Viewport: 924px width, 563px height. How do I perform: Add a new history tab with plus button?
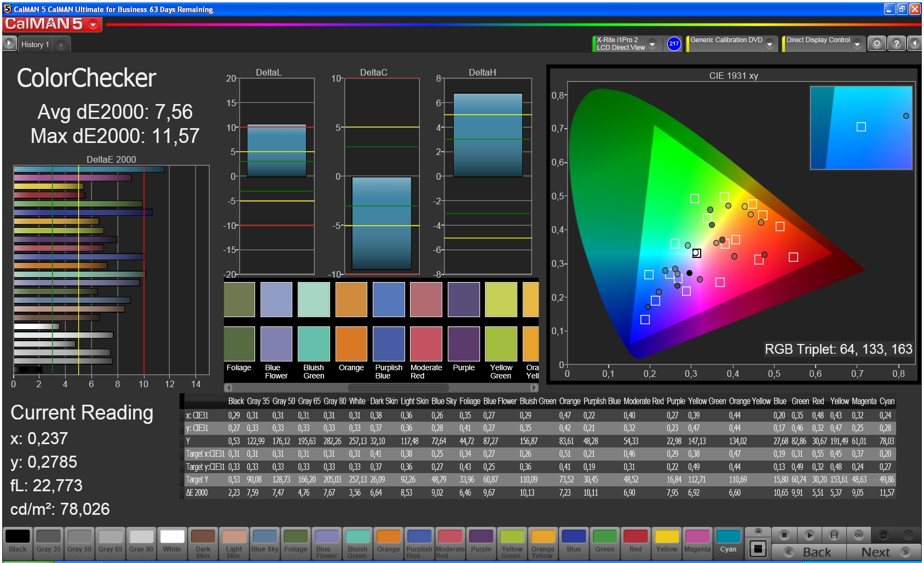click(x=61, y=44)
